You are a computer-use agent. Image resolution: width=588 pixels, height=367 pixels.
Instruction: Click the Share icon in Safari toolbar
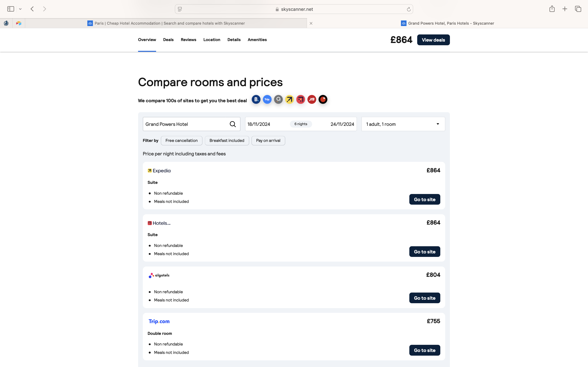tap(552, 9)
